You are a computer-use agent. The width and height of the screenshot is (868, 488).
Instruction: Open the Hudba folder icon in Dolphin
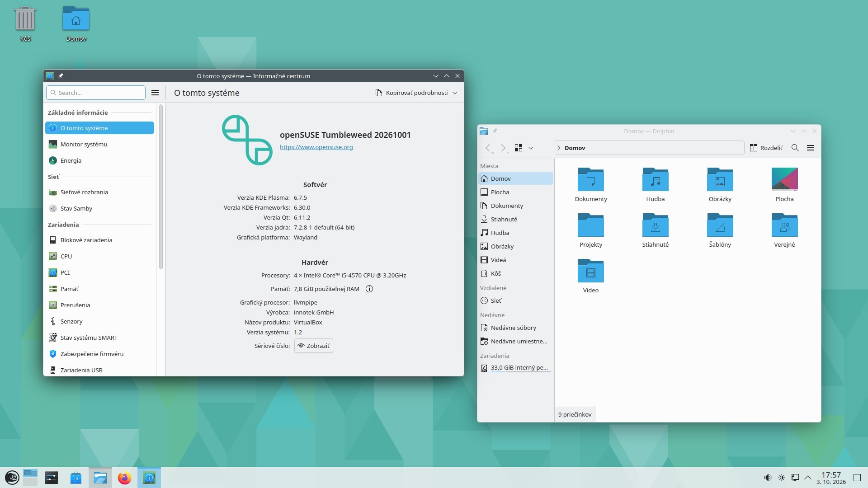[656, 184]
